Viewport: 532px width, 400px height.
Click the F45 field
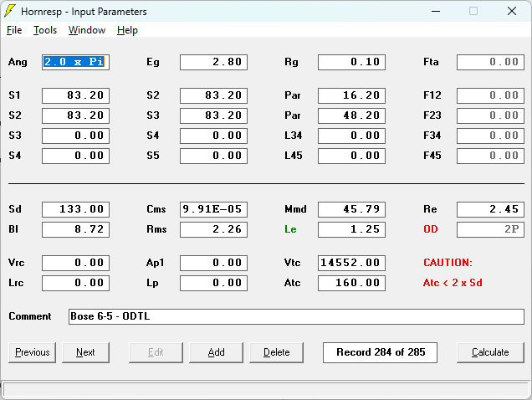(490, 156)
